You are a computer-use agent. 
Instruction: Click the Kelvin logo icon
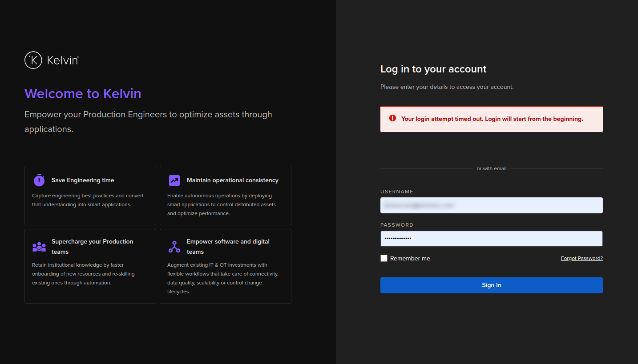click(33, 60)
